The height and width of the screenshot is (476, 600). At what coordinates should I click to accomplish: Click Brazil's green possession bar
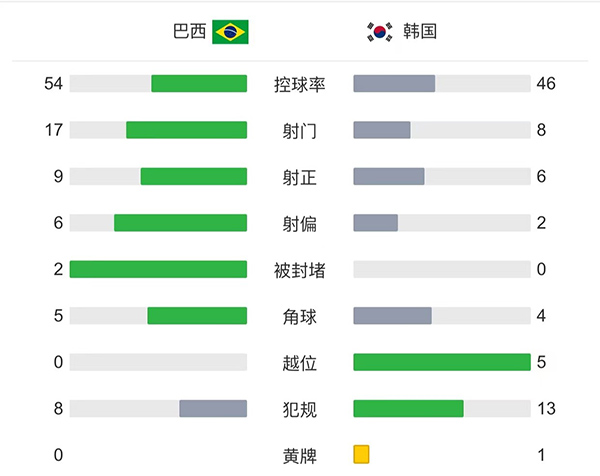[x=199, y=84]
